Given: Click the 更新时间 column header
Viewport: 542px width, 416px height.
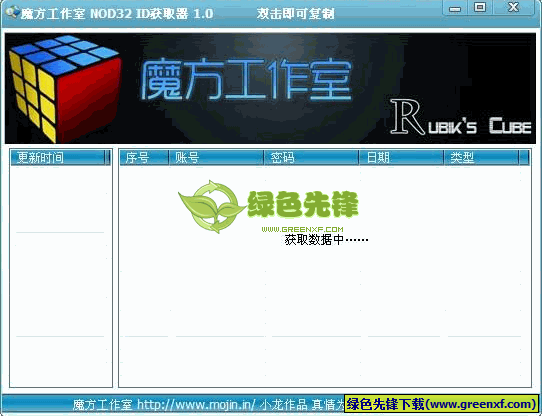Looking at the screenshot, I should coord(57,158).
